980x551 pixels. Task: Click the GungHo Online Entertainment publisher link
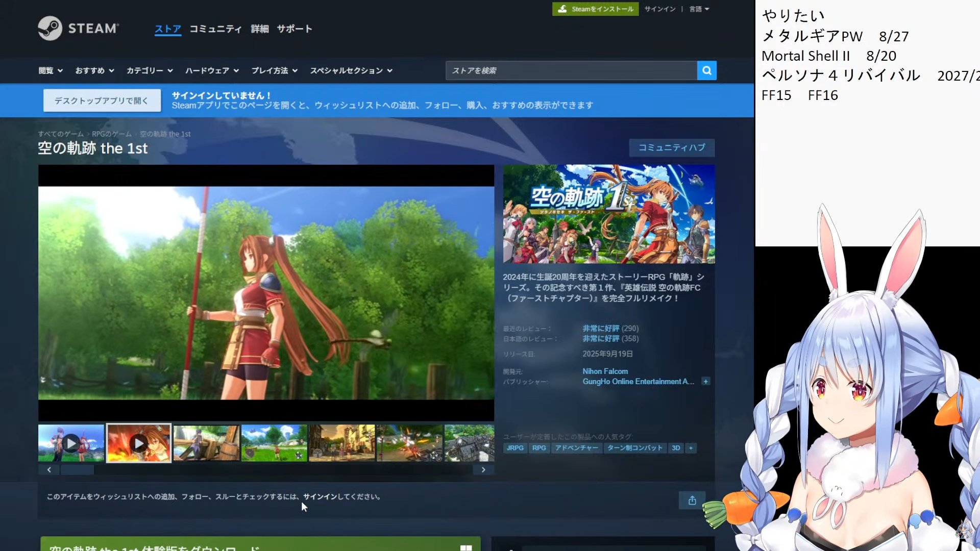tap(639, 382)
